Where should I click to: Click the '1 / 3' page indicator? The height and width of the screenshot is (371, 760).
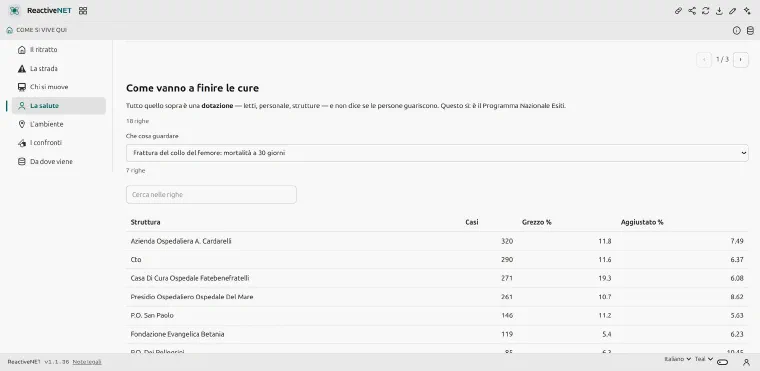(722, 60)
